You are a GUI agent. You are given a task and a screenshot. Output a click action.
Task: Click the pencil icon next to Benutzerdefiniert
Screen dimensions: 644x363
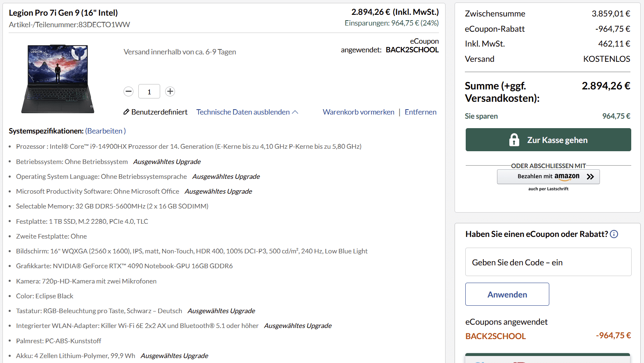pyautogui.click(x=126, y=112)
